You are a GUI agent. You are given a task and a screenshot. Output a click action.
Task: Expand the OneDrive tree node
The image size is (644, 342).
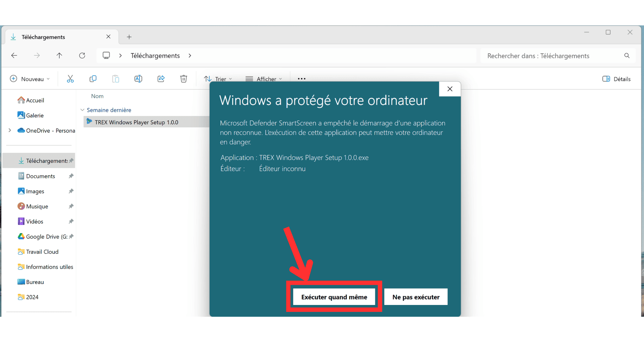tap(10, 131)
